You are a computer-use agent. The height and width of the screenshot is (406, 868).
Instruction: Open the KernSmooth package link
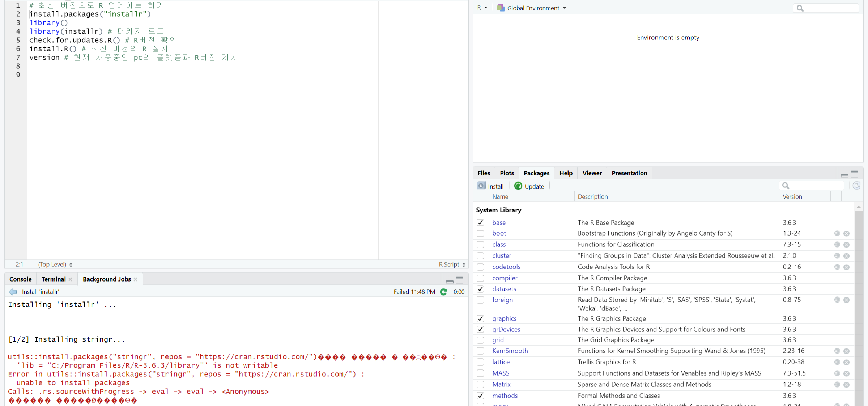click(x=510, y=351)
